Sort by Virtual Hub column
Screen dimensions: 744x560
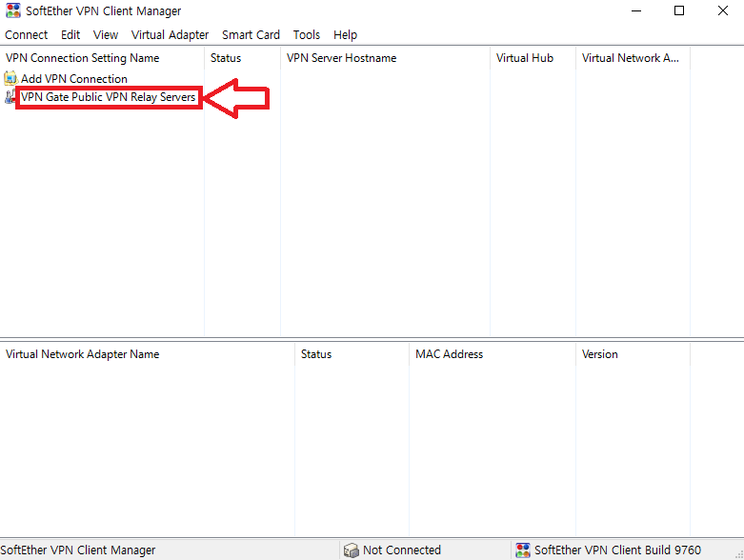click(x=533, y=58)
